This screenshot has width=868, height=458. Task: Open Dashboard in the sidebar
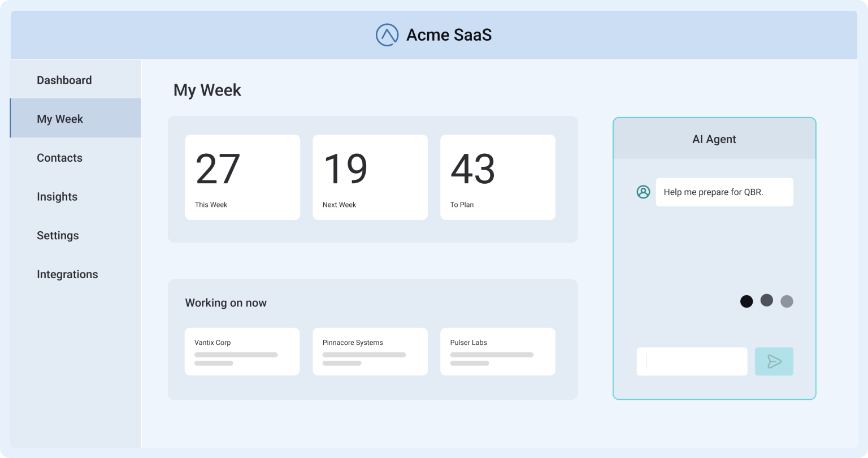(76, 80)
